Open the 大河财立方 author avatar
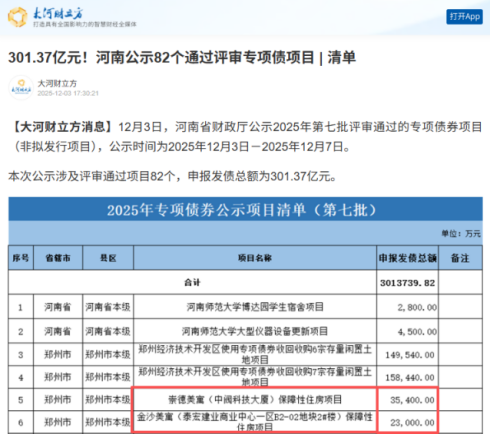The width and height of the screenshot is (490, 434). coord(21,88)
